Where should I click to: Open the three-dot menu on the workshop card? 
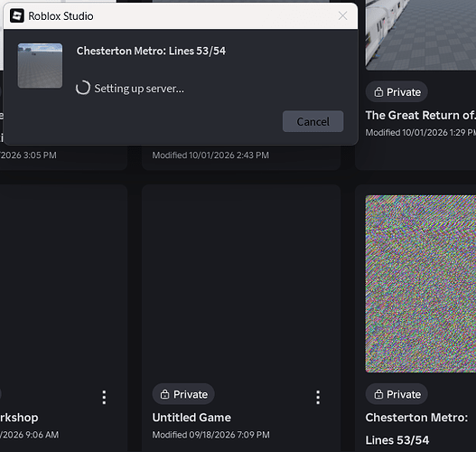point(104,398)
